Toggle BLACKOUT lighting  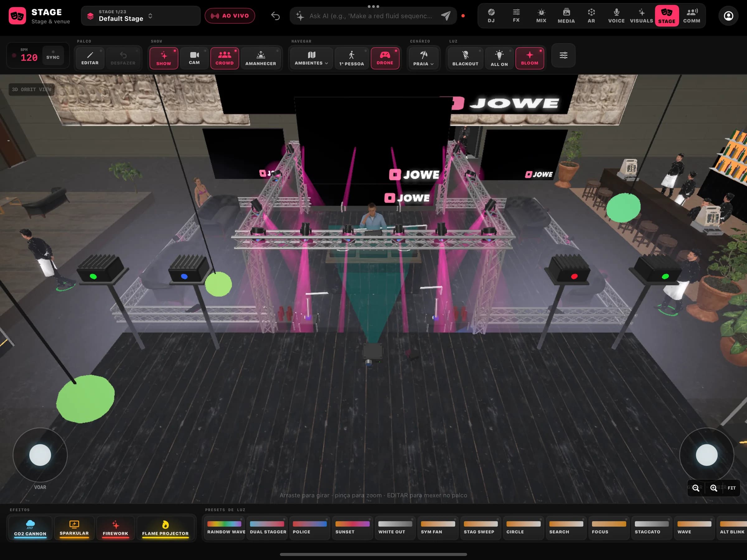pos(465,58)
